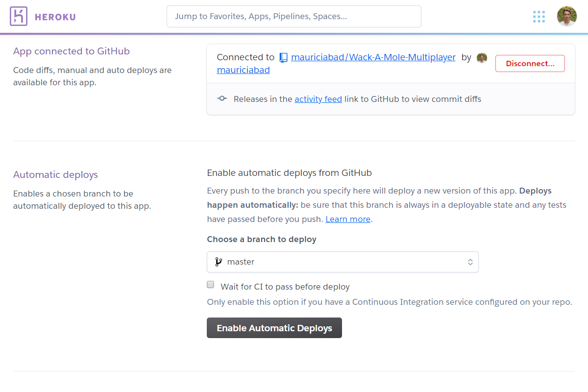Click the branch icon in master selector
Viewport: 588px width, 392px height.
tap(219, 262)
